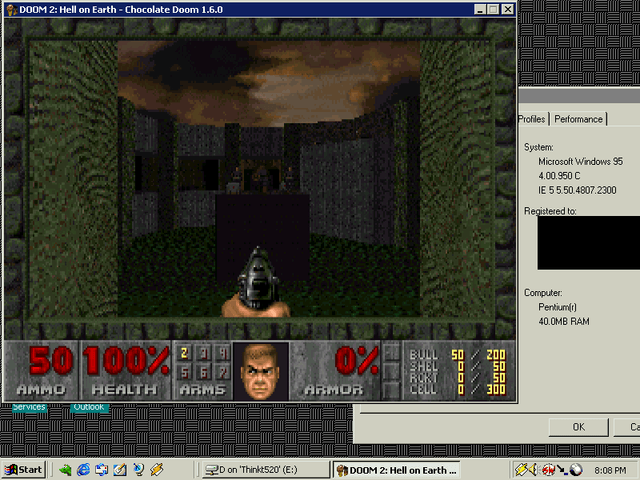Image resolution: width=640 pixels, height=480 pixels.
Task: Click the Outlook desktop icon label
Action: (89, 407)
